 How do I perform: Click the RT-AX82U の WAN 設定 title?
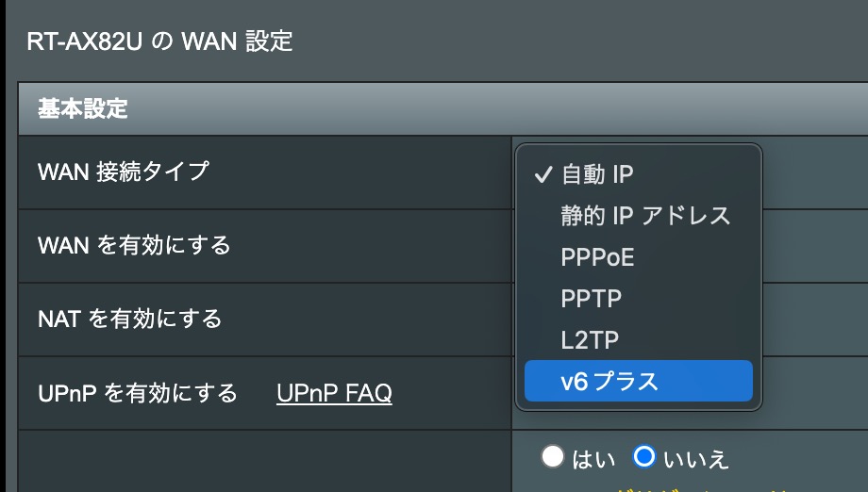pyautogui.click(x=159, y=41)
